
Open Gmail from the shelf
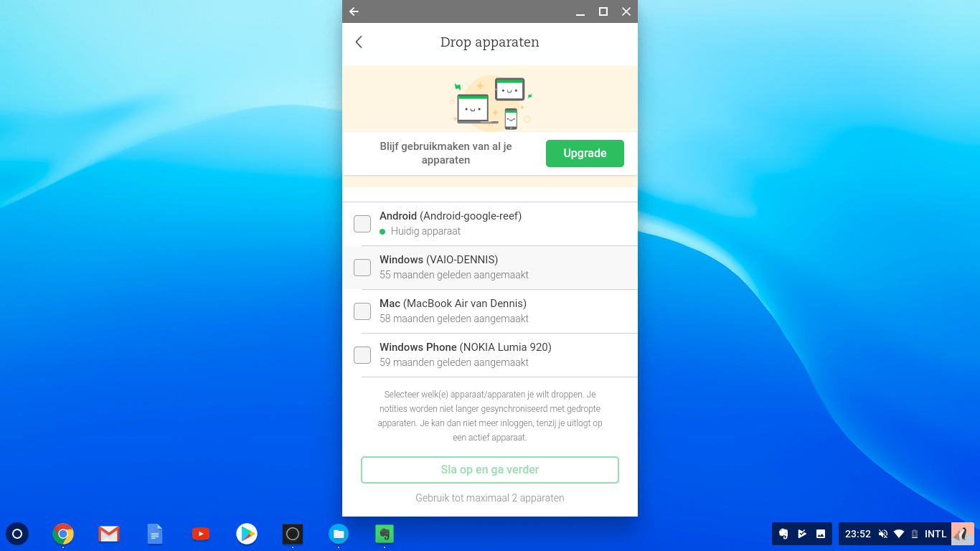click(109, 534)
